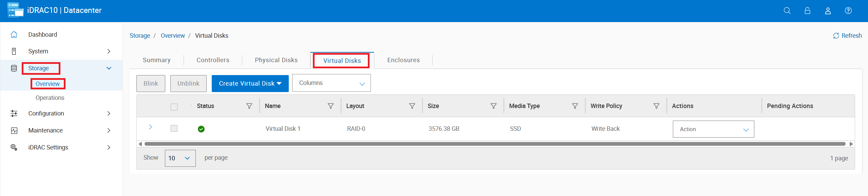Image resolution: width=868 pixels, height=196 pixels.
Task: Toggle the select-all checkbox in table header
Action: click(174, 107)
